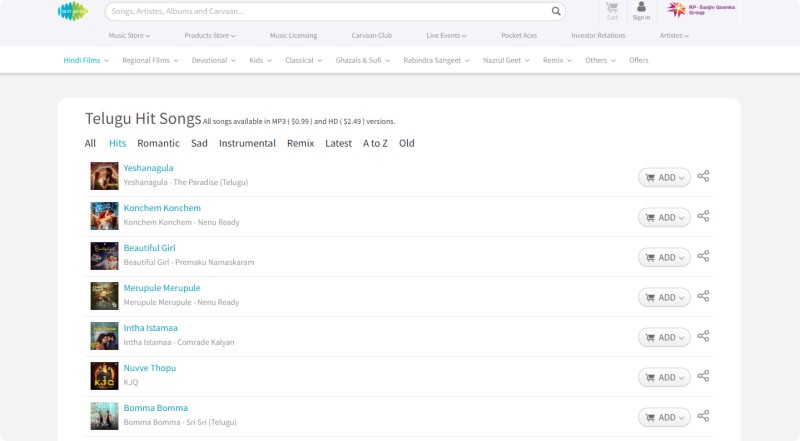Go to Carvaan Club
The width and height of the screenshot is (800, 441).
pos(371,36)
